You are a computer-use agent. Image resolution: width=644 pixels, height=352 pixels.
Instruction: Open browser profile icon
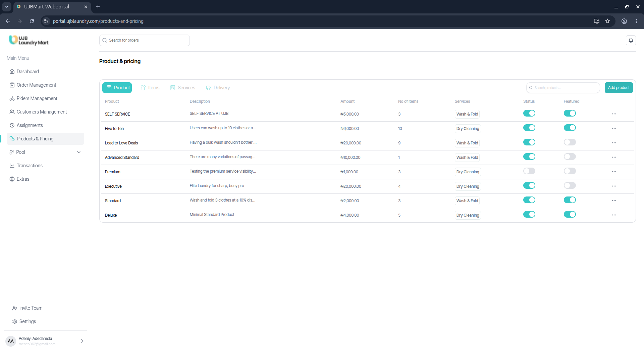tap(624, 21)
